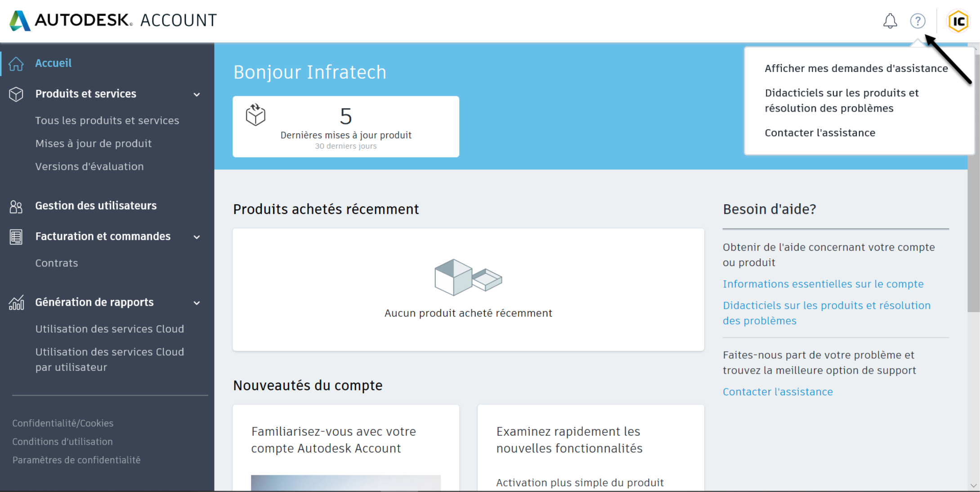This screenshot has height=492, width=980.
Task: Open Examinez rapidement les nouvelles fonctionnalités card
Action: tap(591, 448)
